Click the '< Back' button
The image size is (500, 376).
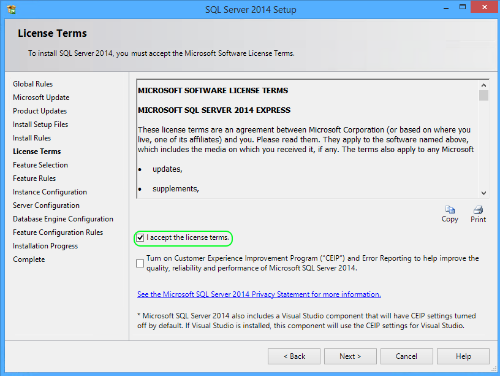294,356
